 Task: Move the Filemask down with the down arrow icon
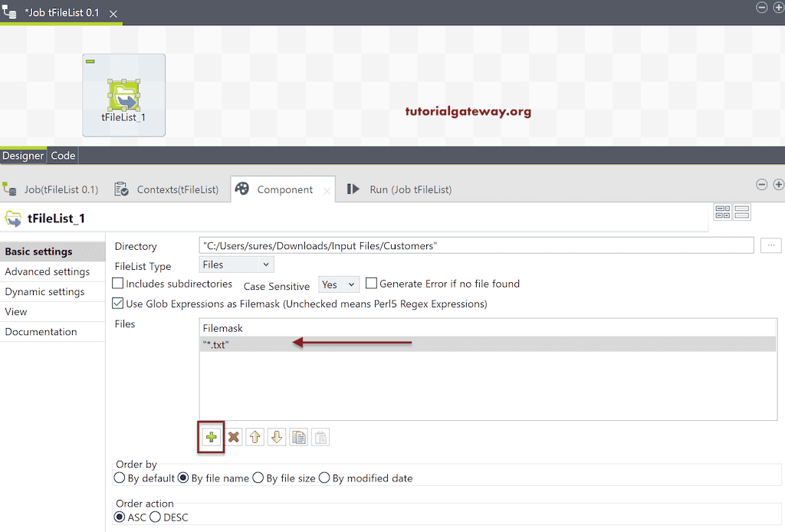coord(276,437)
